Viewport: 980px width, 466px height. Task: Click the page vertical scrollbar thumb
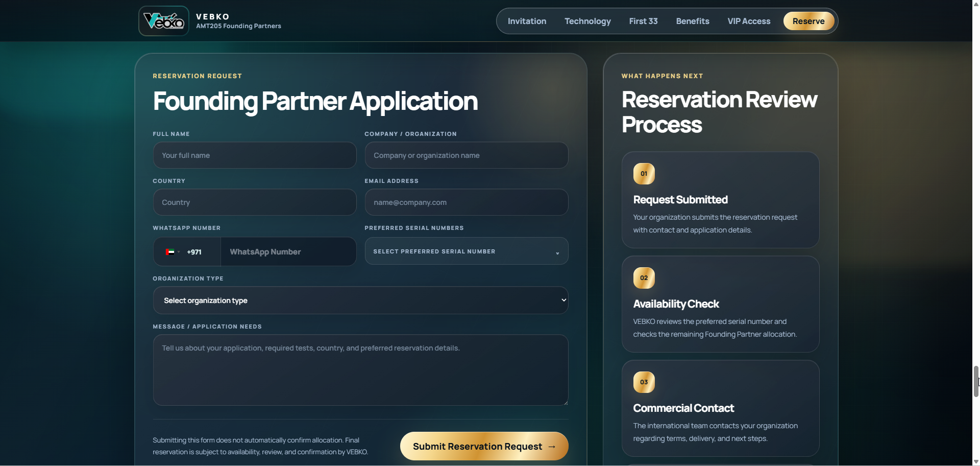click(x=976, y=381)
